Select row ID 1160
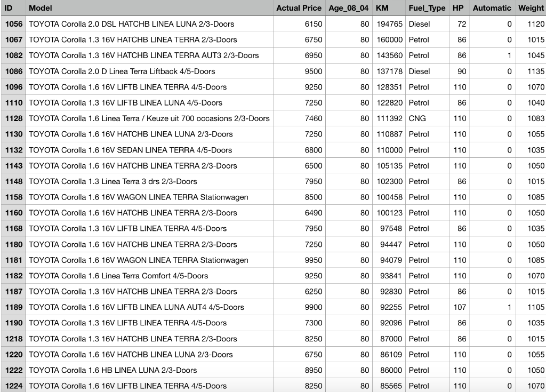This screenshot has width=546, height=392. [13, 213]
